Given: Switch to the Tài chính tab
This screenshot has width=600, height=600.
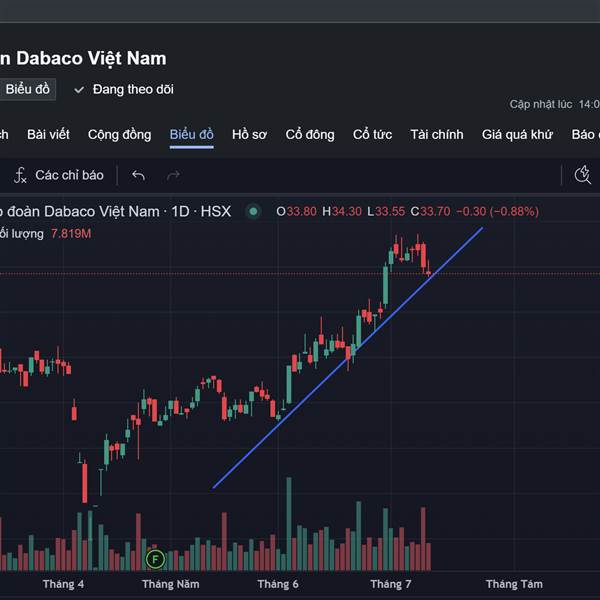Looking at the screenshot, I should 437,135.
